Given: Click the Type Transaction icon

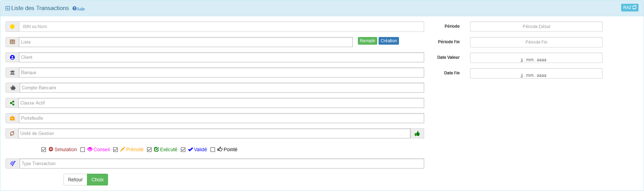Looking at the screenshot, I should click(x=13, y=164).
